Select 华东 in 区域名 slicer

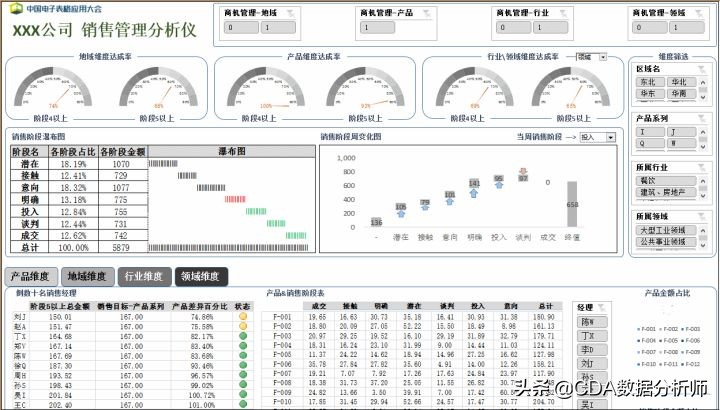650,94
